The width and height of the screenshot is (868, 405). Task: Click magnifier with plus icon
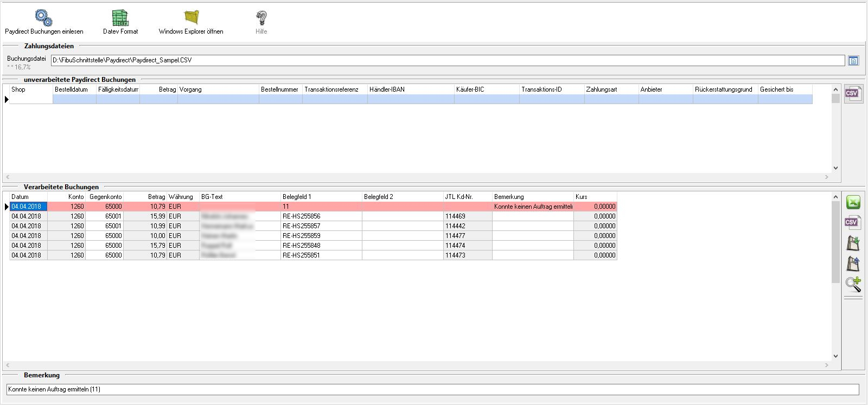click(853, 284)
